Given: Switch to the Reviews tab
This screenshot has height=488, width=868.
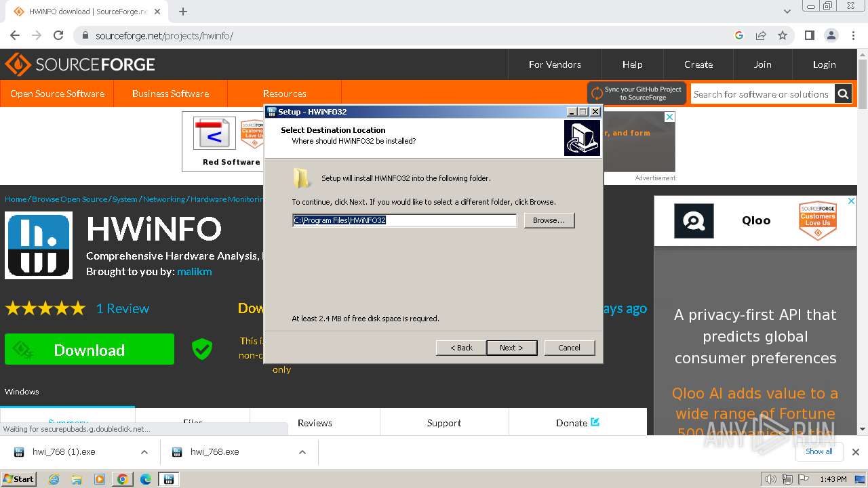Looking at the screenshot, I should (315, 422).
